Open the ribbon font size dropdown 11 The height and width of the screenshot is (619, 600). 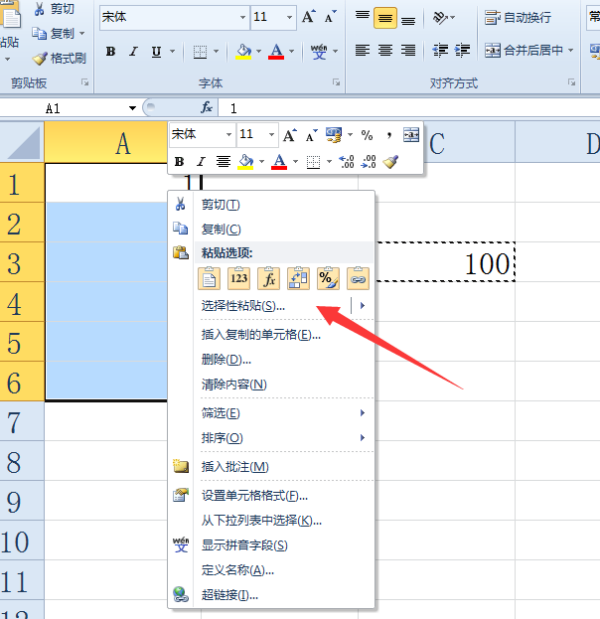289,17
